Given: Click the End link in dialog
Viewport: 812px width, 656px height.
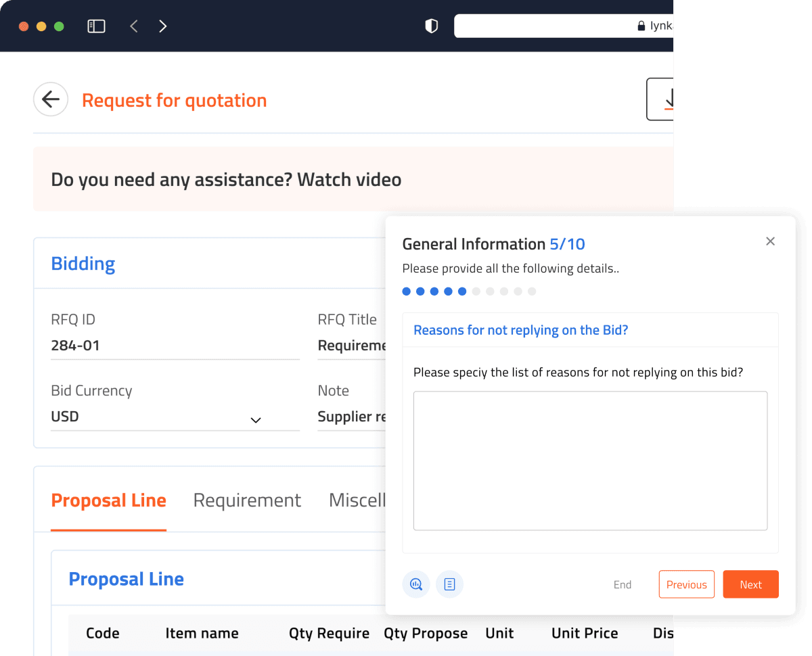Looking at the screenshot, I should tap(623, 585).
